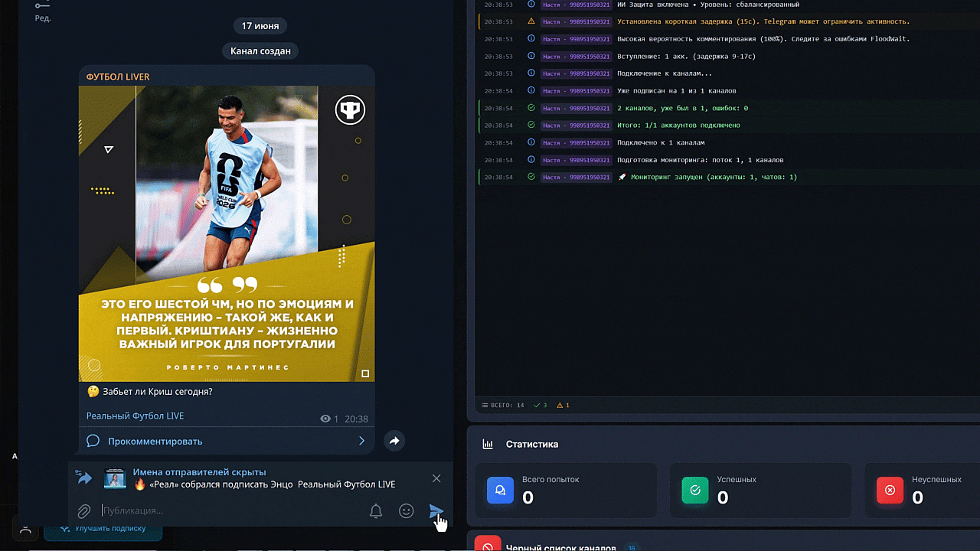
Task: Select log line Уже подписан на 1 из 1 каналов
Action: (727, 90)
